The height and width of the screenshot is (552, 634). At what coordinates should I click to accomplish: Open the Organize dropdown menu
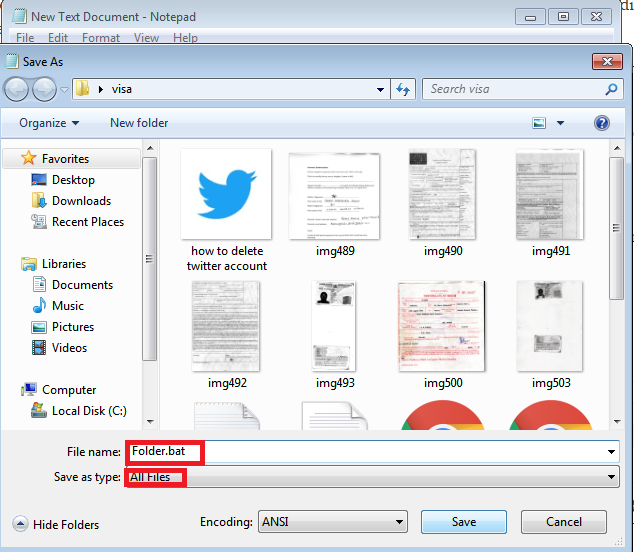48,123
